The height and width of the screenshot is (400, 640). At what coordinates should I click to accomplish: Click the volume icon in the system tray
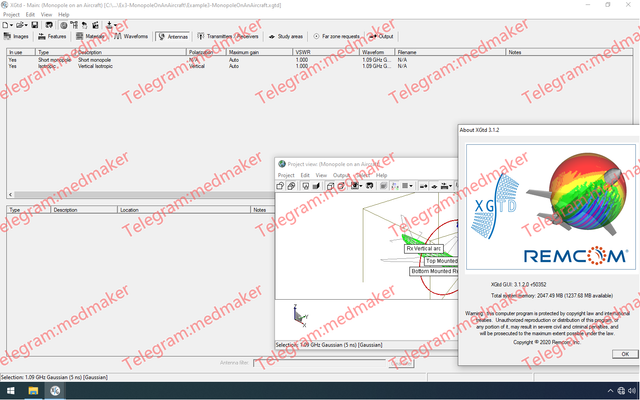click(x=632, y=391)
